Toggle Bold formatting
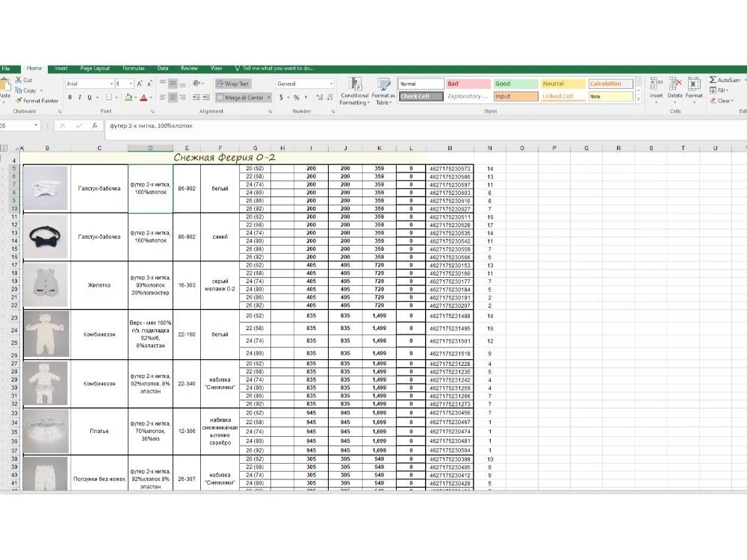 coord(70,97)
